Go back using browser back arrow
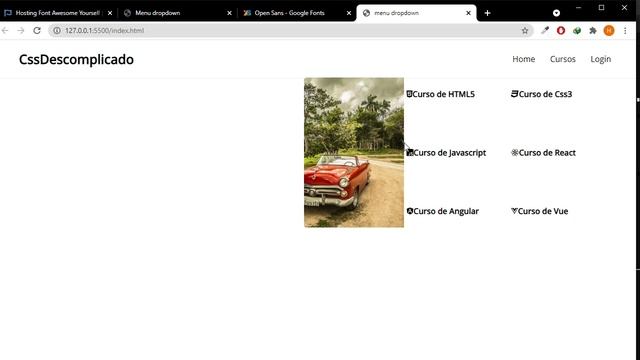640x360 pixels. click(x=5, y=31)
